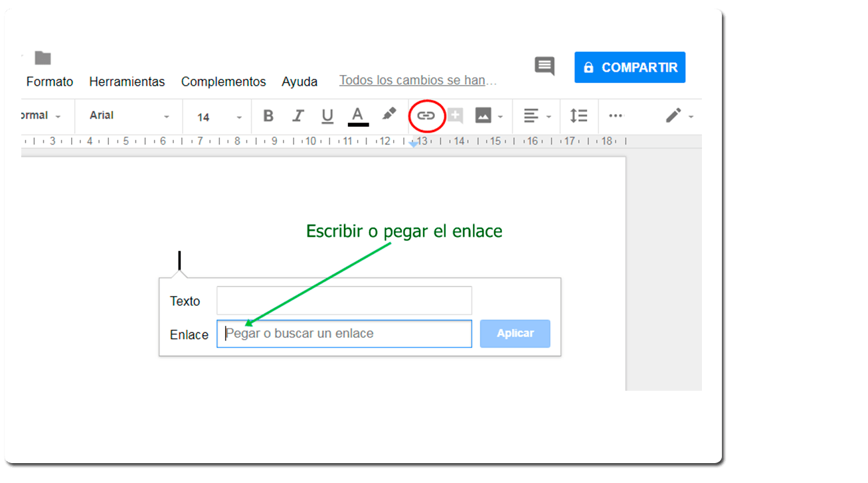Click the insert link icon
Image resolution: width=868 pixels, height=483 pixels.
point(426,116)
